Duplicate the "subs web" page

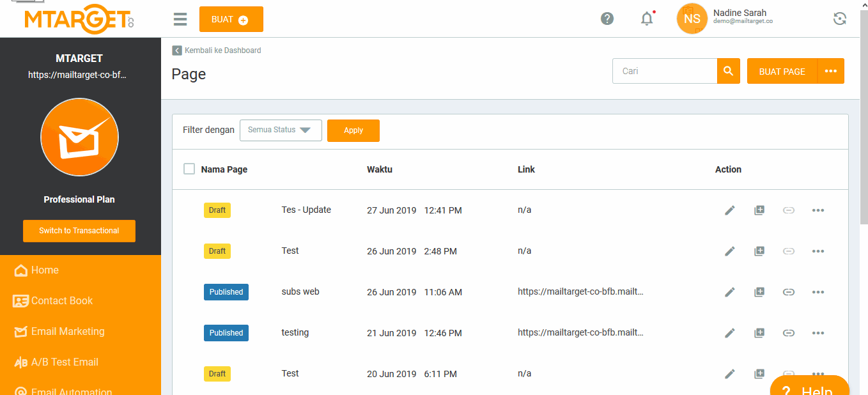click(x=759, y=292)
